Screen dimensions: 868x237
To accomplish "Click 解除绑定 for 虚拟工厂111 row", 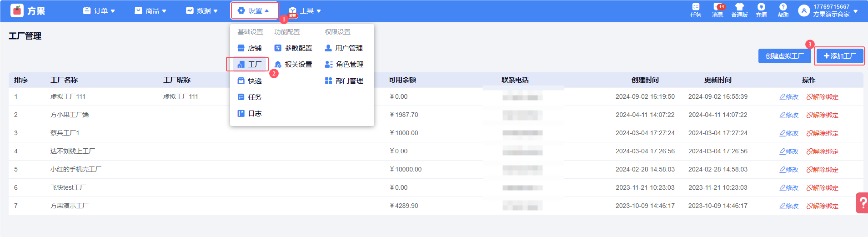I will point(822,97).
